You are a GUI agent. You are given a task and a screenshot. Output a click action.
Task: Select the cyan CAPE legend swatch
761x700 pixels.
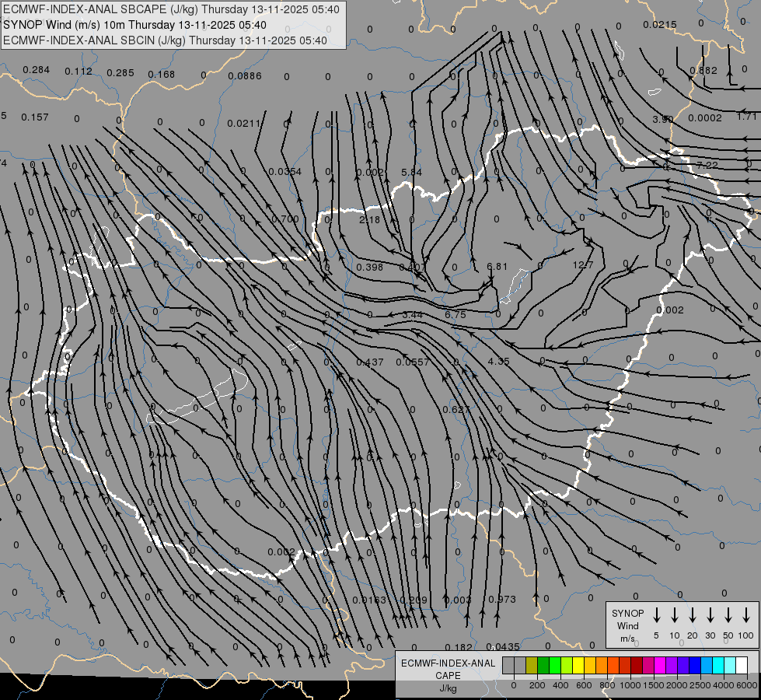click(x=717, y=665)
